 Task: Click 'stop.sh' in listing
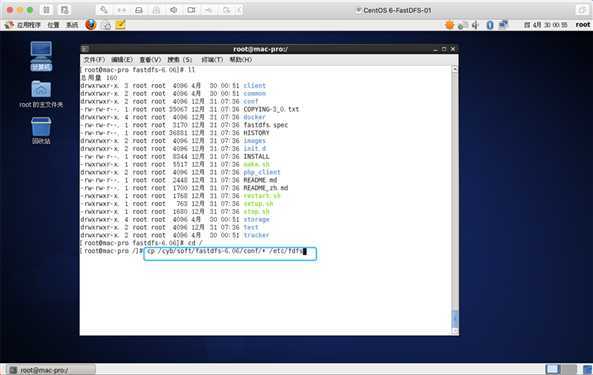click(256, 211)
